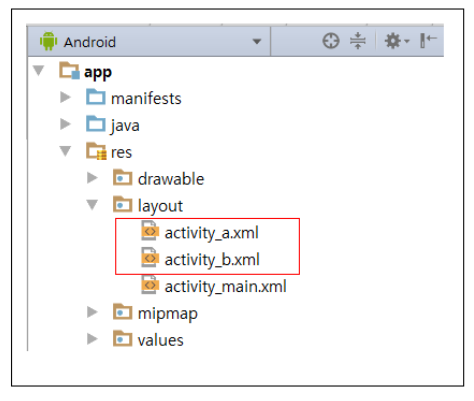Select activity_main.xml file name
This screenshot has height=401, width=474.
tap(226, 287)
